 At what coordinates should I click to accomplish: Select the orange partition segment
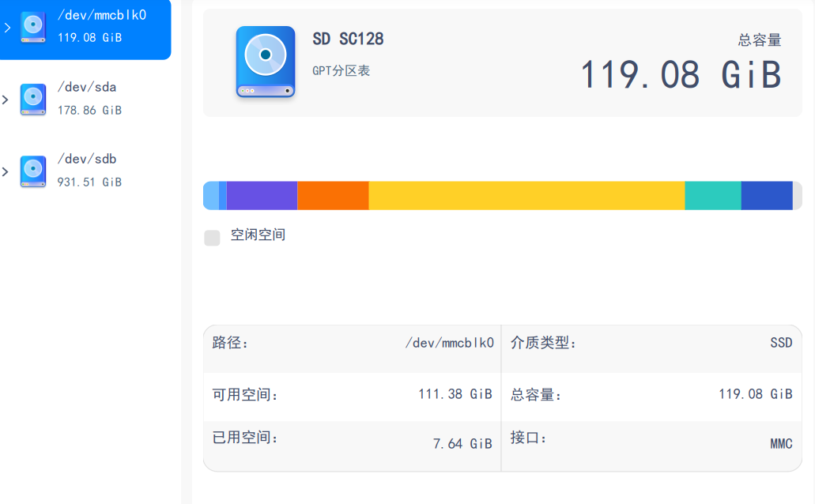pyautogui.click(x=332, y=195)
